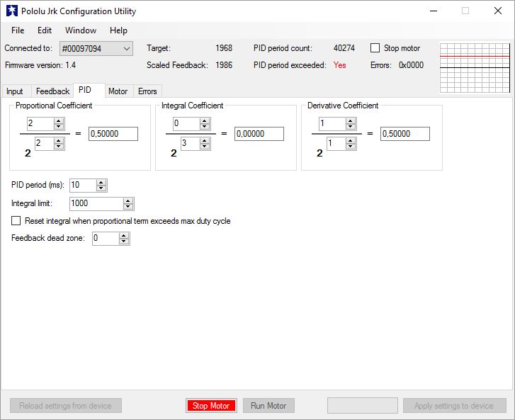Toggle Reset integral when proportional term exceeds checkbox
515x420 pixels.
pos(16,221)
